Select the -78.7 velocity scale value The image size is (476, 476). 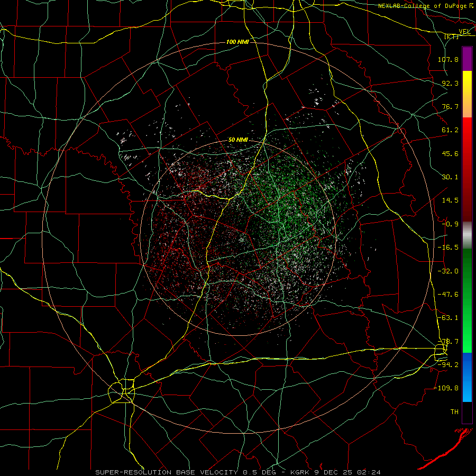point(448,342)
